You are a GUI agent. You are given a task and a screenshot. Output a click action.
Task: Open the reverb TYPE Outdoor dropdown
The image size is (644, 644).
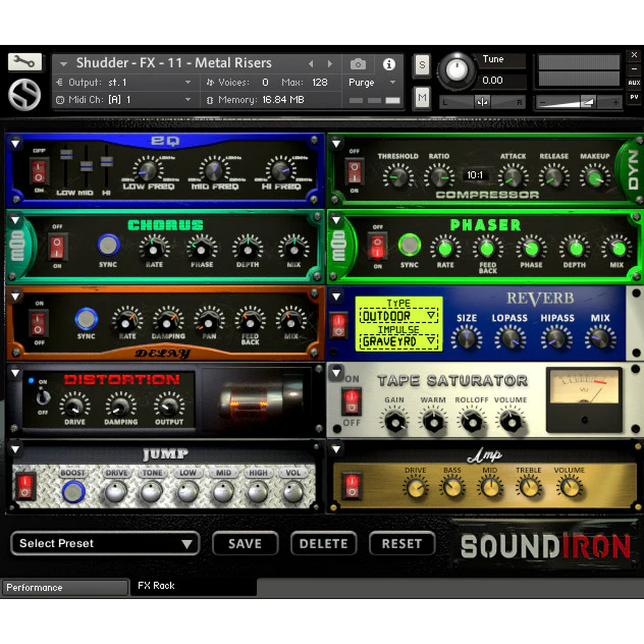398,316
